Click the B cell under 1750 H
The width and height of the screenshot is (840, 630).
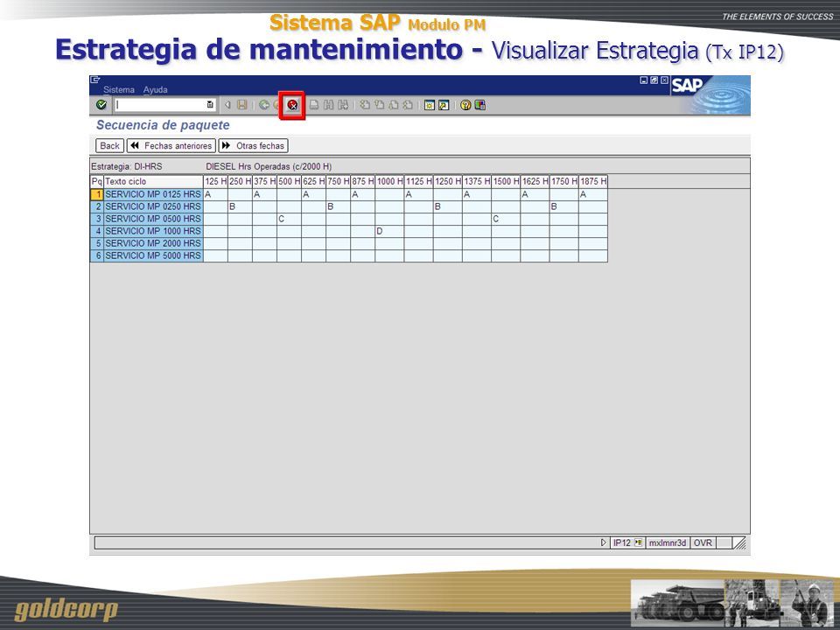564,206
